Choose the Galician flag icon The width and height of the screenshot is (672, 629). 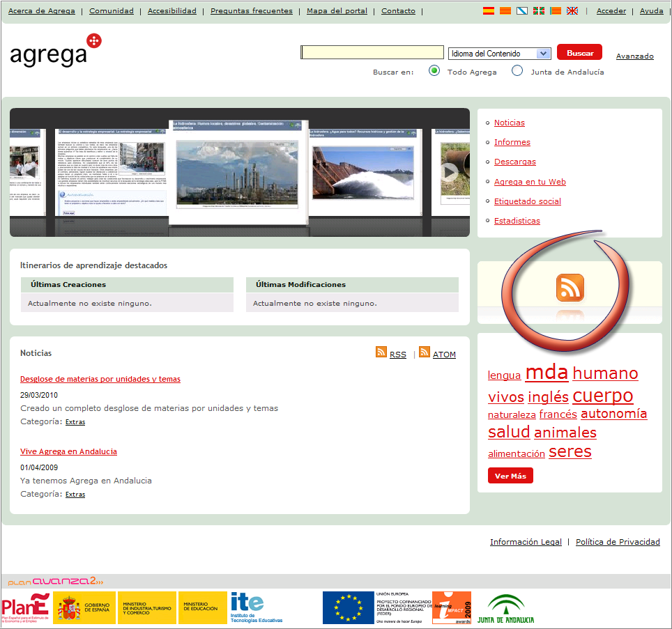point(522,10)
